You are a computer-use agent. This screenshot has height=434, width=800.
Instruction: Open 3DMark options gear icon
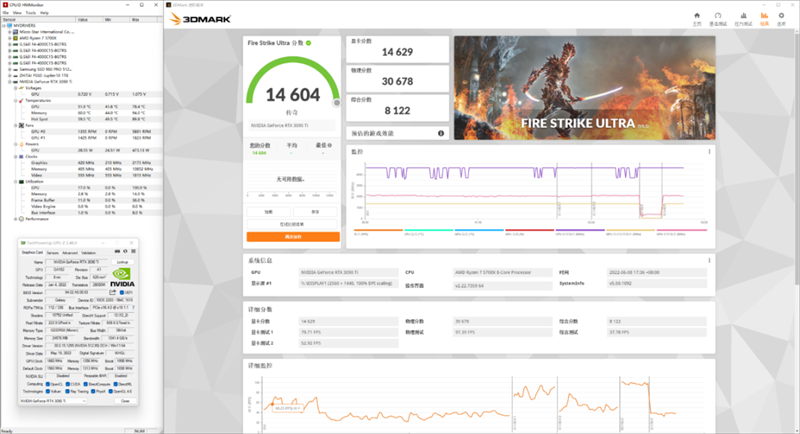click(x=781, y=16)
